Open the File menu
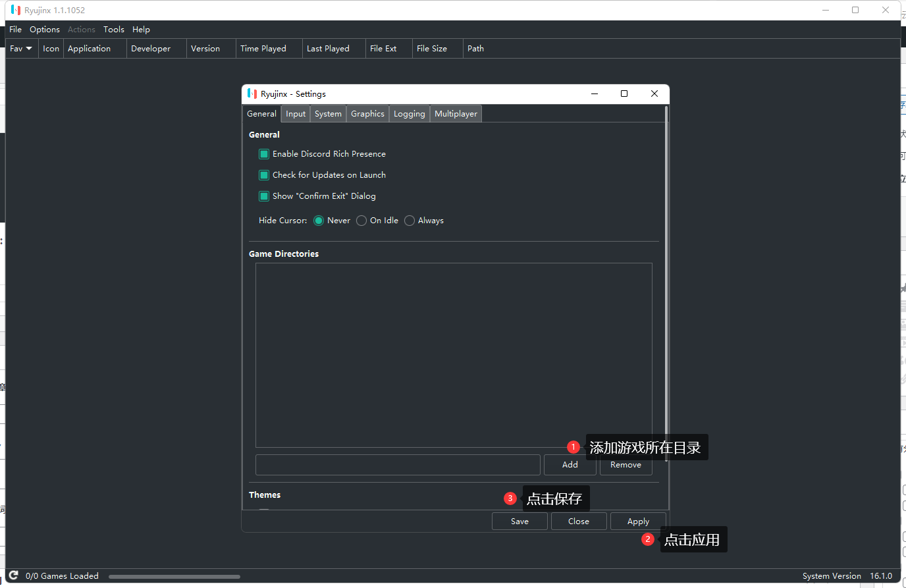The image size is (906, 588). point(16,30)
